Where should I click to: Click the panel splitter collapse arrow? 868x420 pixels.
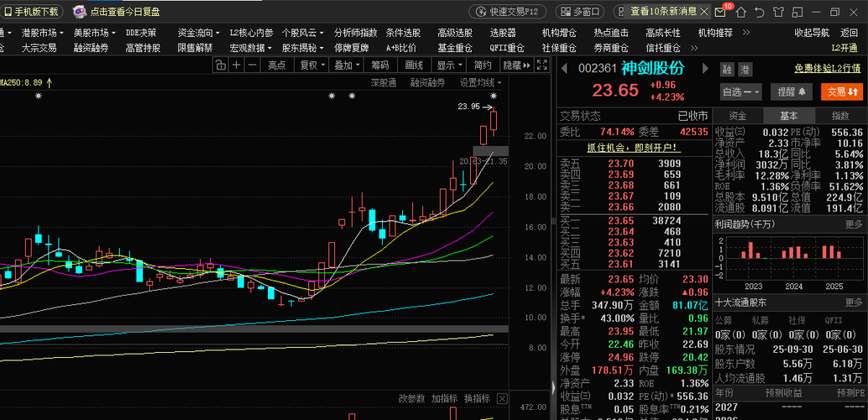tap(553, 387)
